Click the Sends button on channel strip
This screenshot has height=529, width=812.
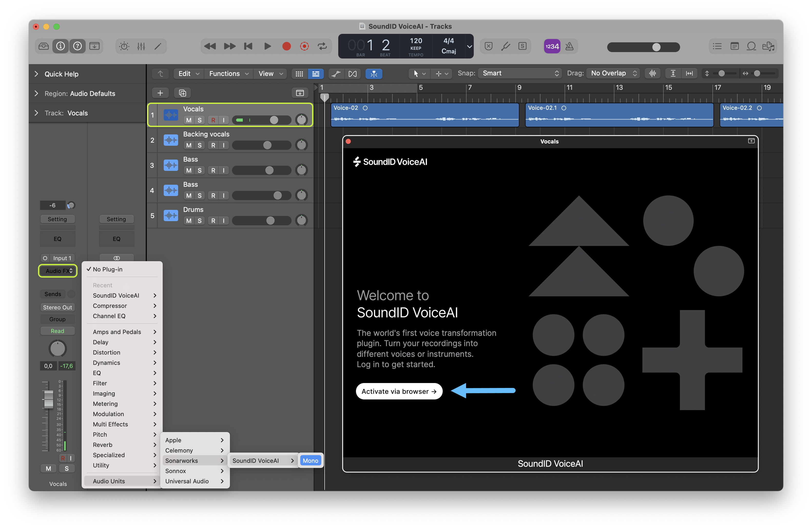point(53,294)
